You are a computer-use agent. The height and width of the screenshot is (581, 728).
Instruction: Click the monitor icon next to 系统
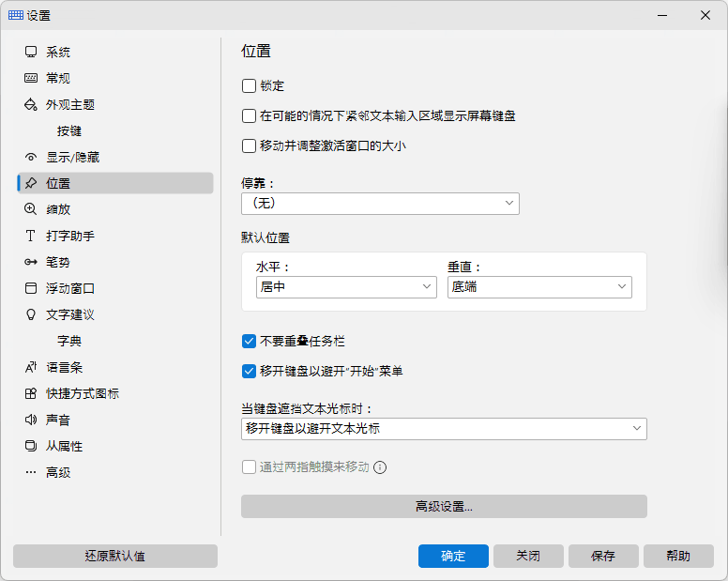coord(31,52)
